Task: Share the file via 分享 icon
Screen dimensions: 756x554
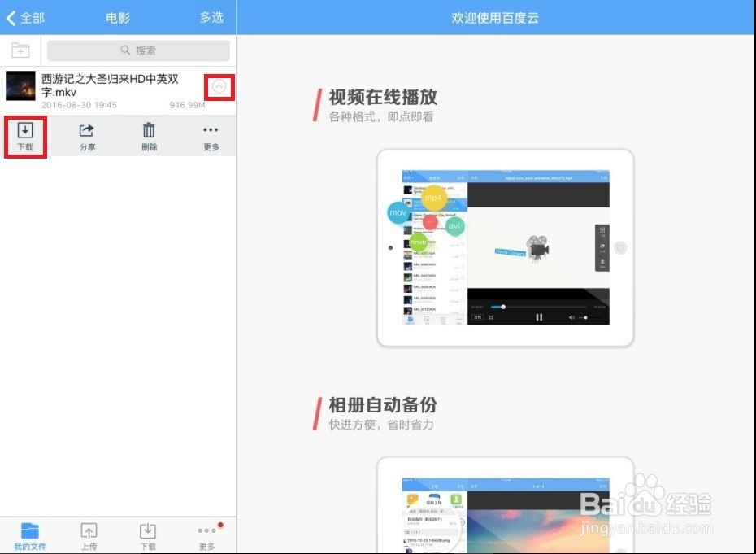Action: [87, 137]
